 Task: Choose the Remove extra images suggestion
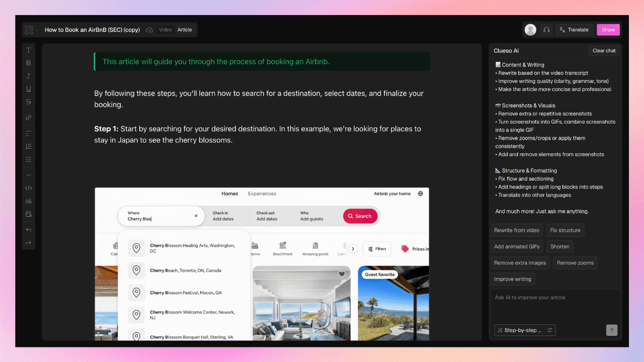click(x=520, y=262)
